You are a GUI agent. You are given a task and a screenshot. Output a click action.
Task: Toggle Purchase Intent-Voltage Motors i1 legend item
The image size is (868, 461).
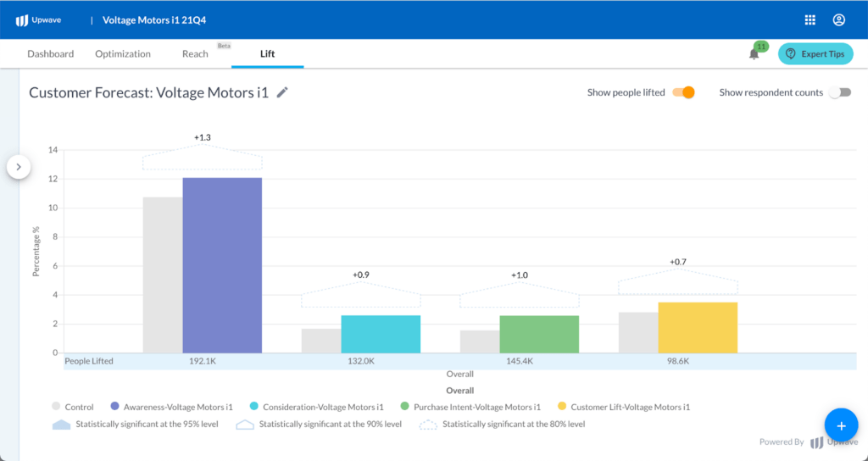coord(470,407)
